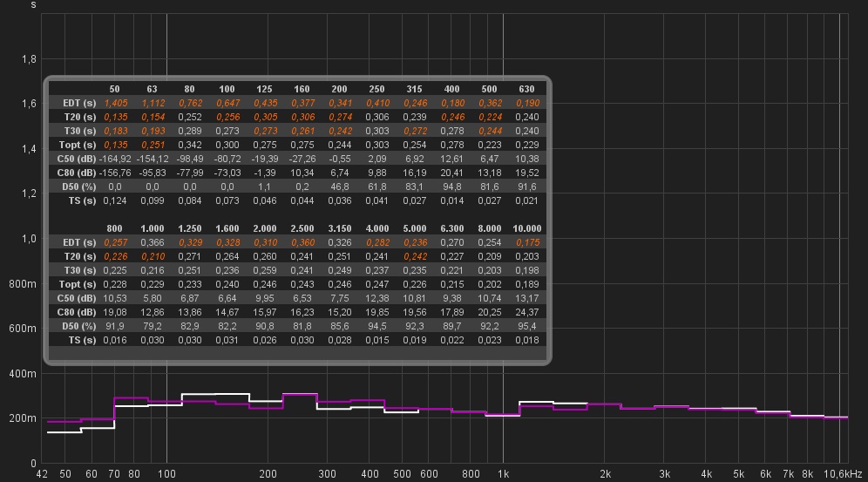
Task: Select the 3.150 Hz column header
Action: tap(340, 228)
